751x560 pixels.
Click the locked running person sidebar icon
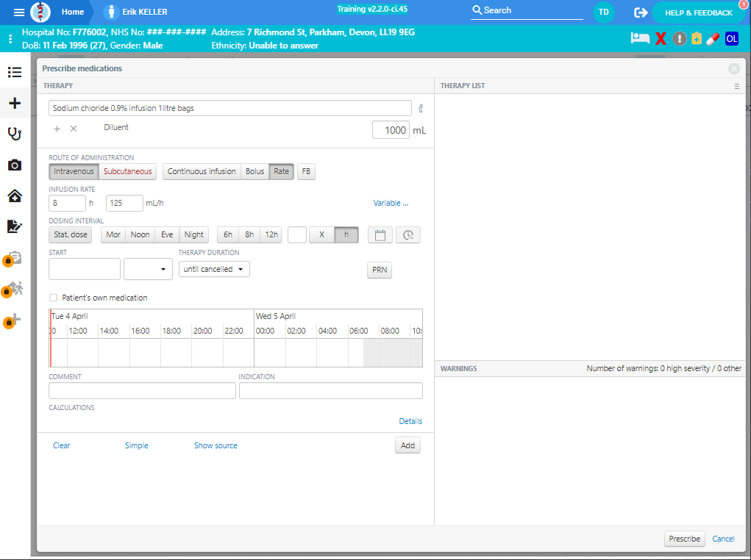pyautogui.click(x=13, y=289)
